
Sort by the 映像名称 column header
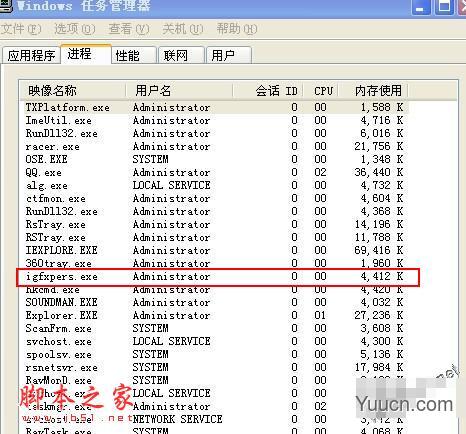pos(72,91)
